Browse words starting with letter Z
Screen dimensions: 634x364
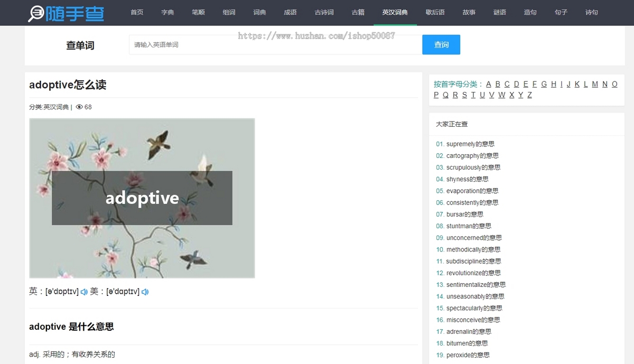(x=529, y=95)
